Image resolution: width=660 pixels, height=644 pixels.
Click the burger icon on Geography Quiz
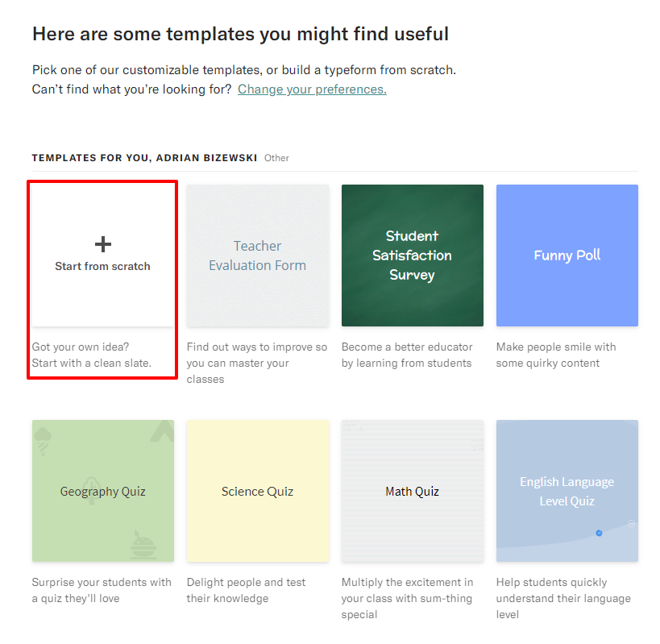143,546
